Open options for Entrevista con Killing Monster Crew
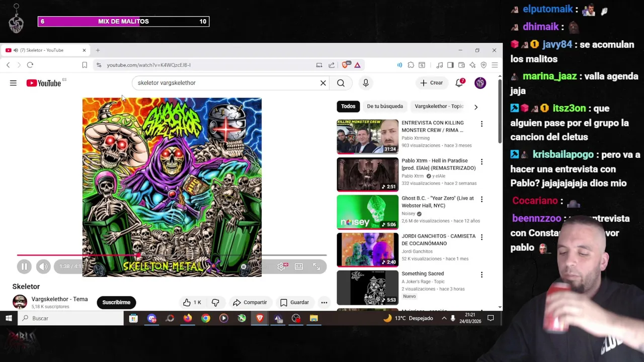The image size is (644, 362). click(481, 124)
